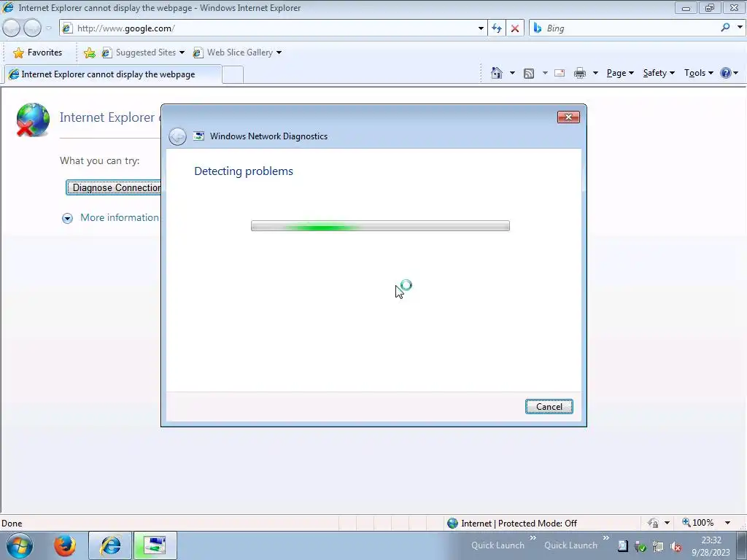The image size is (747, 560).
Task: Click the google.com address bar
Action: pyautogui.click(x=271, y=28)
